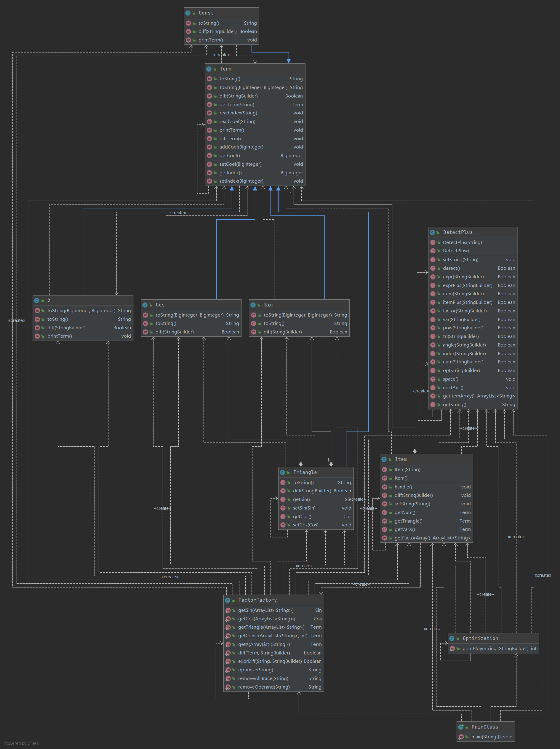Click the class icon beside FactorFactory
This screenshot has height=749, width=560.
click(x=228, y=600)
